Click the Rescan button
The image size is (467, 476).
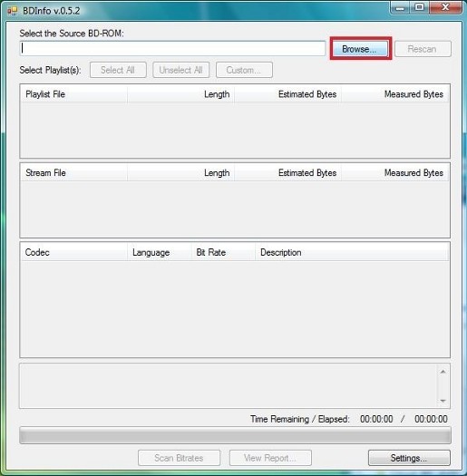pos(423,49)
